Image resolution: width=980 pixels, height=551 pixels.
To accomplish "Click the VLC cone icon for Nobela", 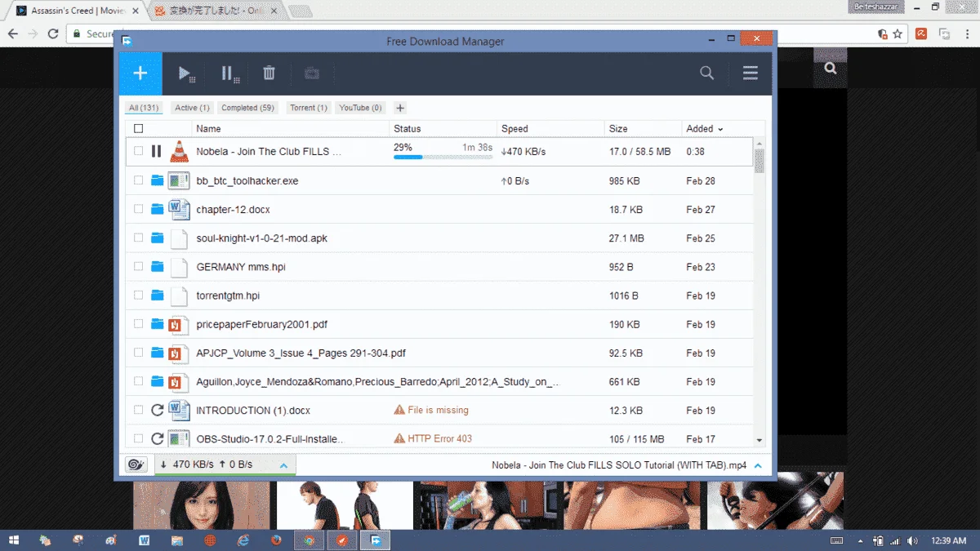I will coord(179,151).
